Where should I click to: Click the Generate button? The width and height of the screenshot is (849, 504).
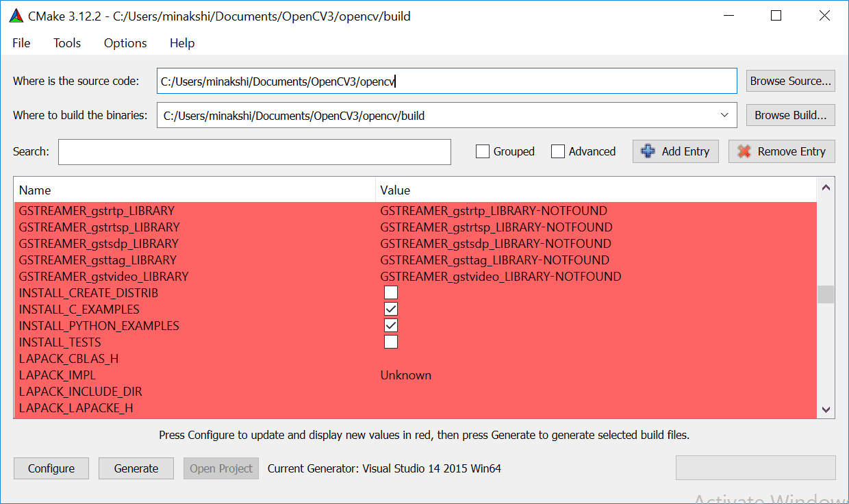coord(136,468)
